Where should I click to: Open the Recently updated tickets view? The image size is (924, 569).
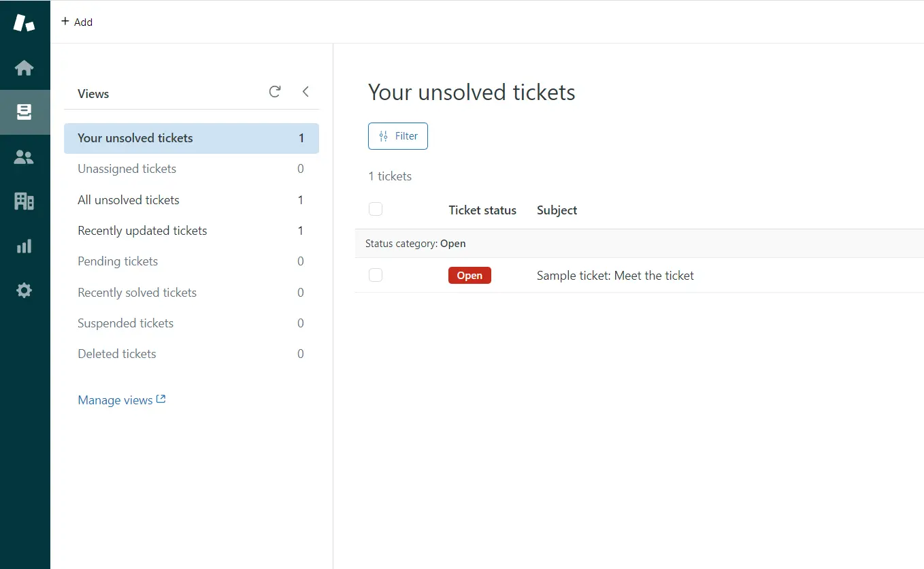[x=142, y=231]
